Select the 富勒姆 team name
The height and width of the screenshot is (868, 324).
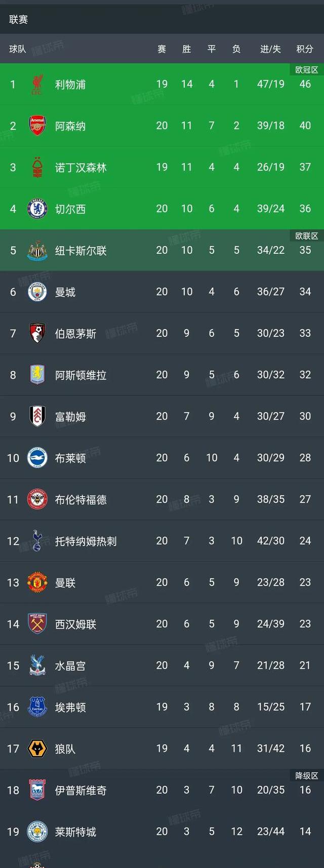[x=70, y=417]
